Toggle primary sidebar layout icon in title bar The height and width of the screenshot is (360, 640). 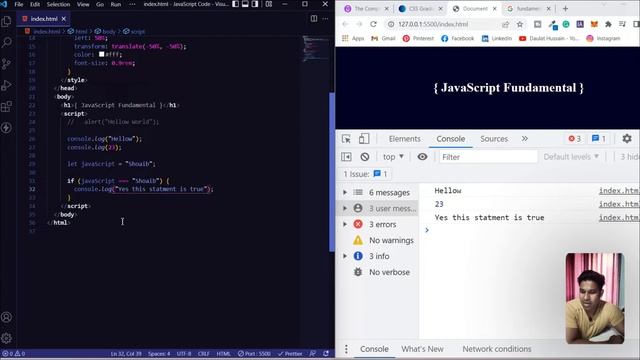coord(236,4)
